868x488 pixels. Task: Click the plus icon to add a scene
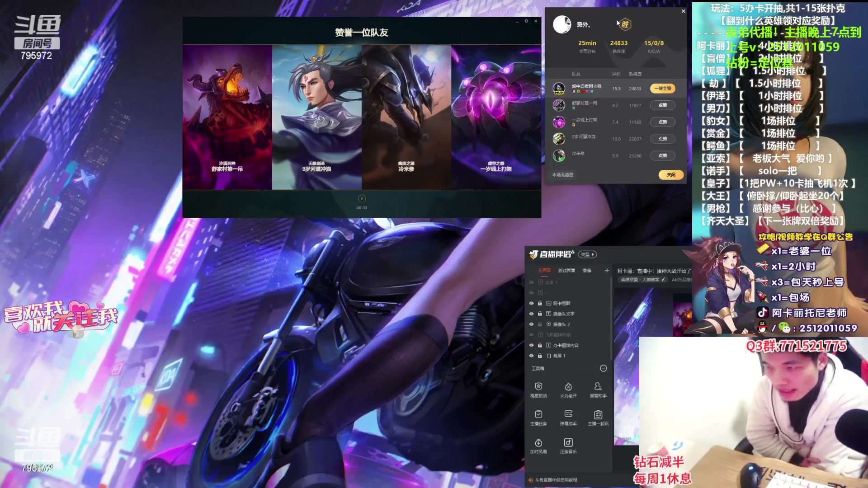click(607, 270)
